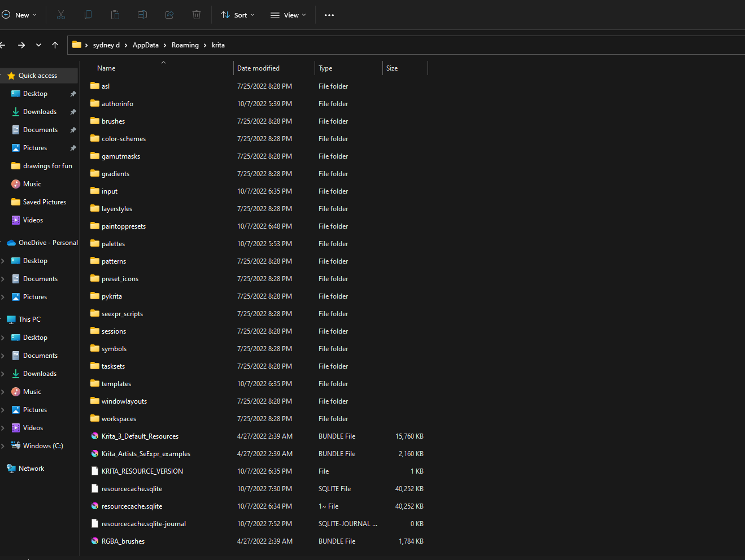The height and width of the screenshot is (560, 745).
Task: Click the Share icon in toolbar
Action: [169, 15]
